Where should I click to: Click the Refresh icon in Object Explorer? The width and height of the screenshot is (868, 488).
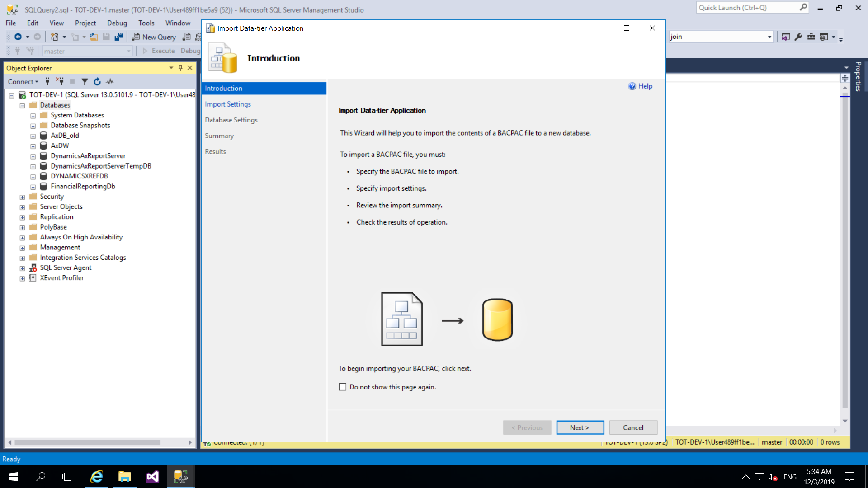pos(97,82)
